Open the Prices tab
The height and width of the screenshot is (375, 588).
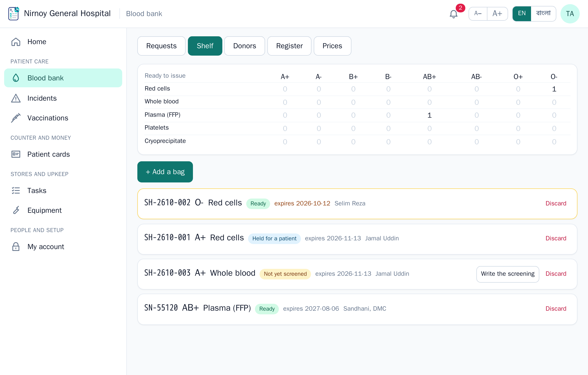pos(332,46)
